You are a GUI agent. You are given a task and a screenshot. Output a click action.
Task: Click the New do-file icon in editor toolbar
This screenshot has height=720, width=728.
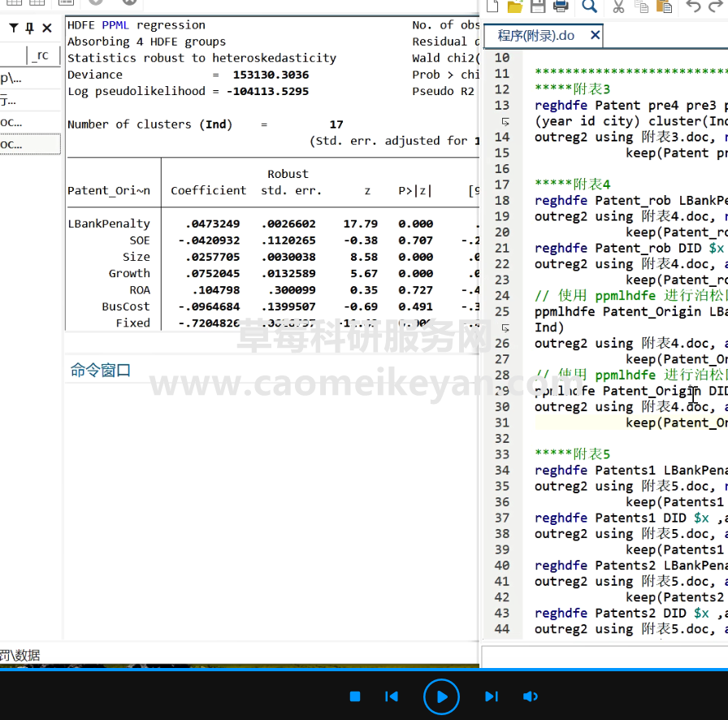492,6
